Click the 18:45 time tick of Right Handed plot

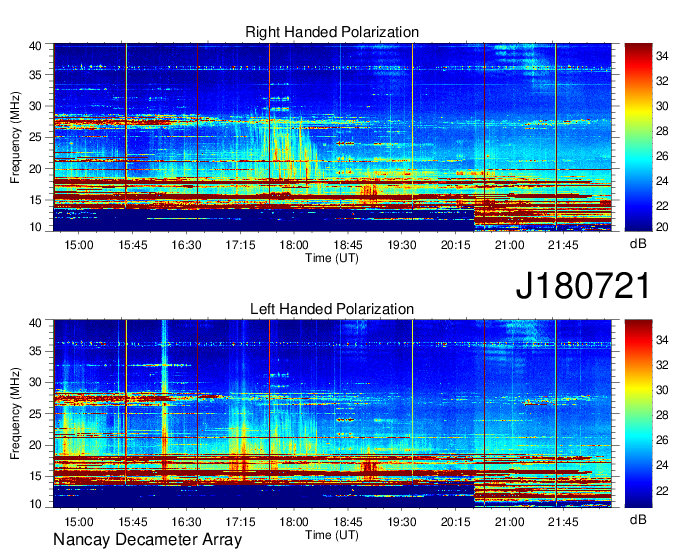(348, 245)
